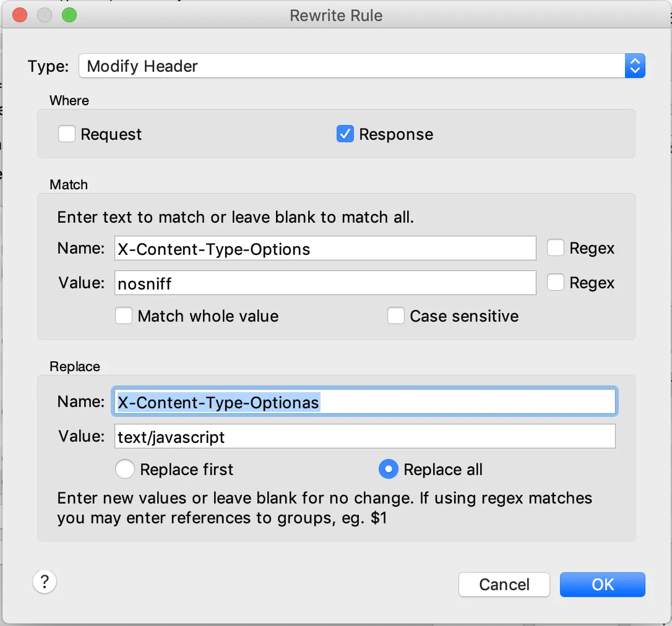This screenshot has height=626, width=672.
Task: Click the green zoom window button
Action: (x=69, y=15)
